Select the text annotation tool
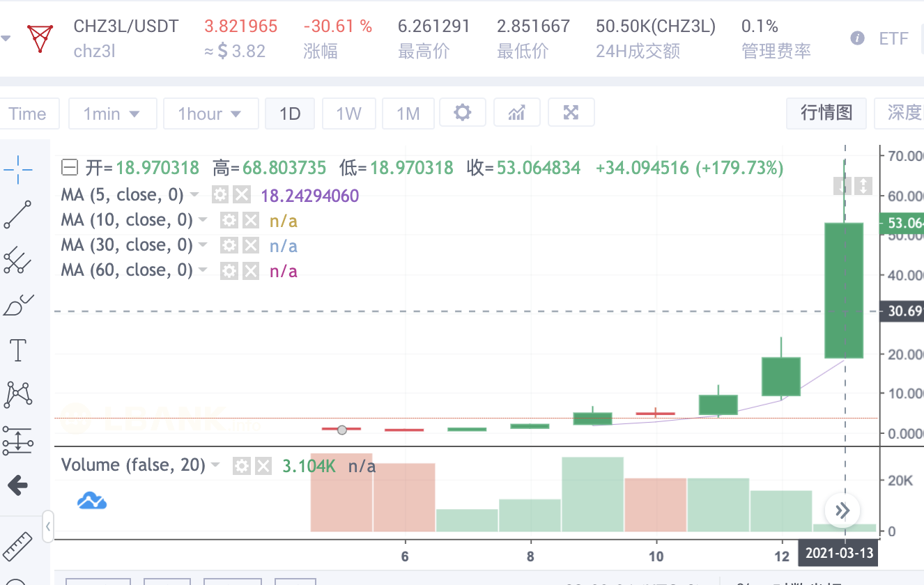This screenshot has width=924, height=585. click(17, 350)
